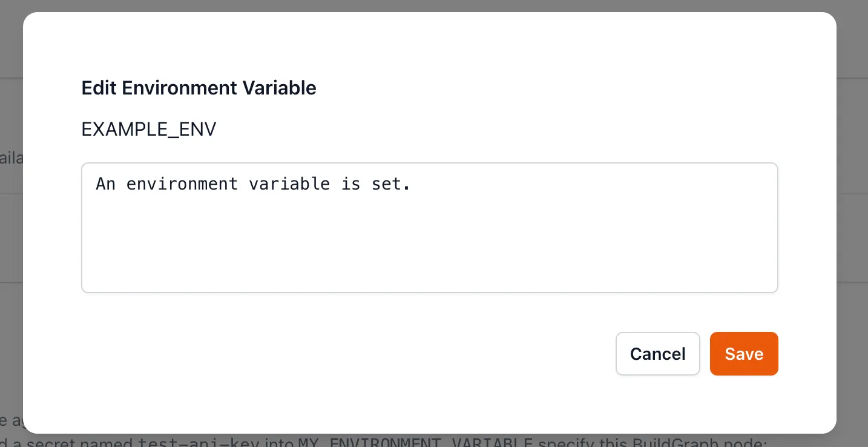
Task: Click the word "variable" in the value text
Action: tap(289, 184)
